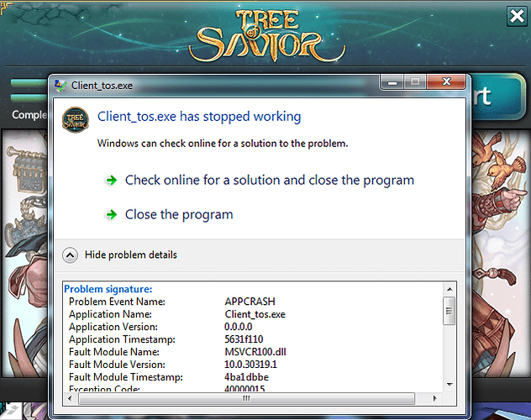The height and width of the screenshot is (420, 531).
Task: Close the Client_tos.exe dialog with red X
Action: pyautogui.click(x=446, y=83)
